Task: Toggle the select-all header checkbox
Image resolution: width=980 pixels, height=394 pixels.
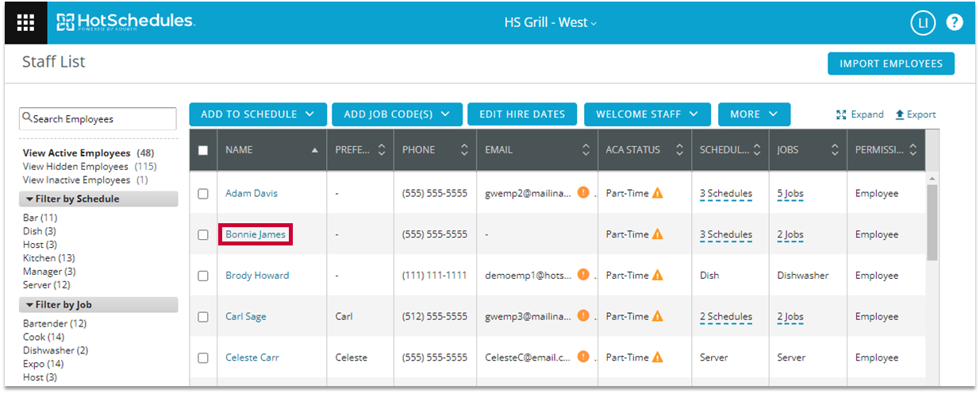Action: click(203, 150)
